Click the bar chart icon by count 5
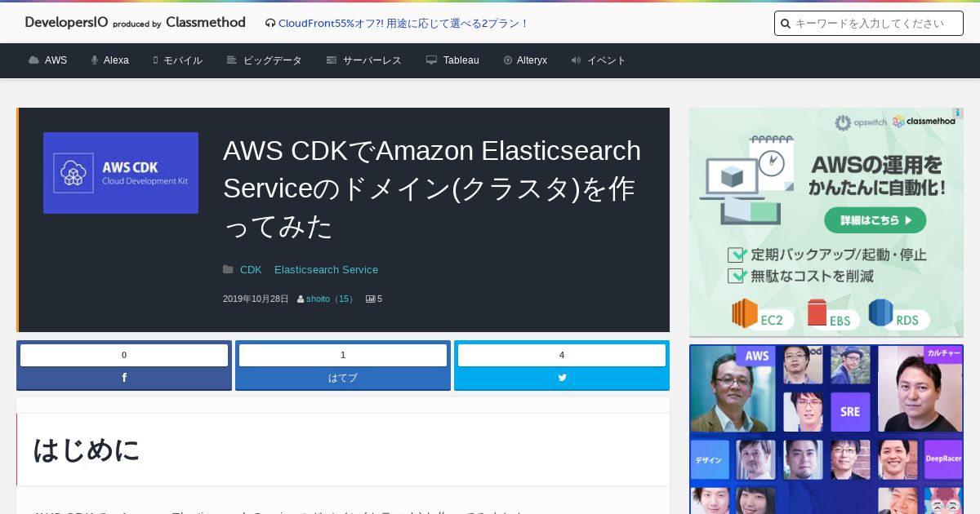Image resolution: width=980 pixels, height=514 pixels. tap(370, 299)
